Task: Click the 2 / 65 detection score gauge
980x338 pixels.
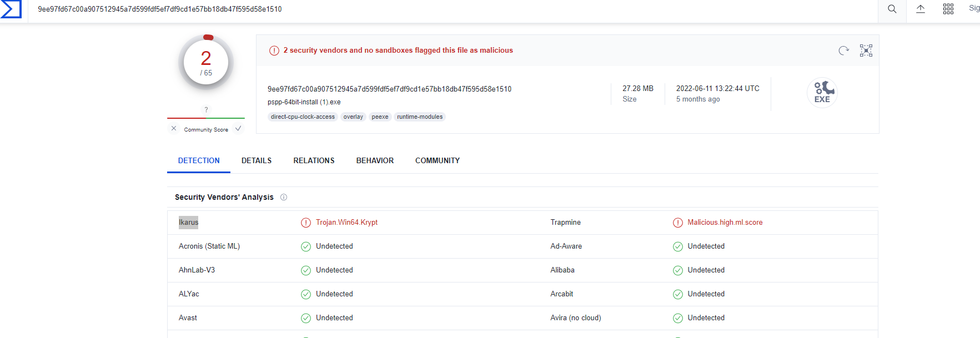Action: 206,63
